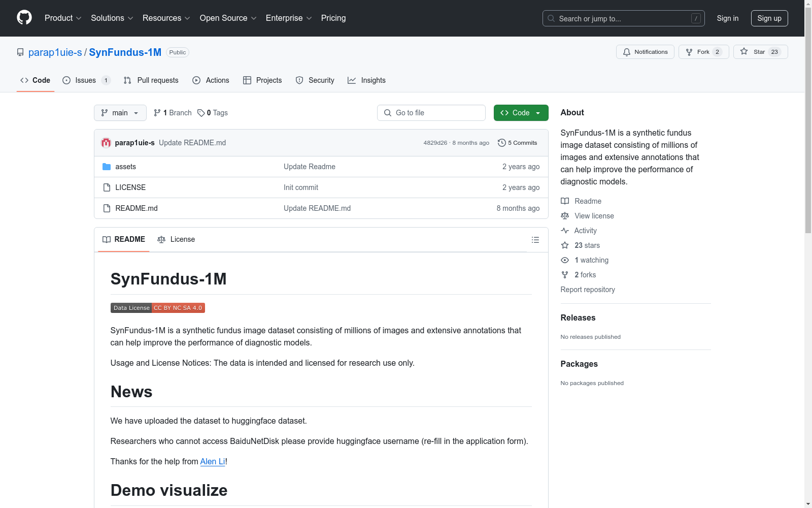
Task: Open the green Code dropdown button
Action: click(x=521, y=113)
